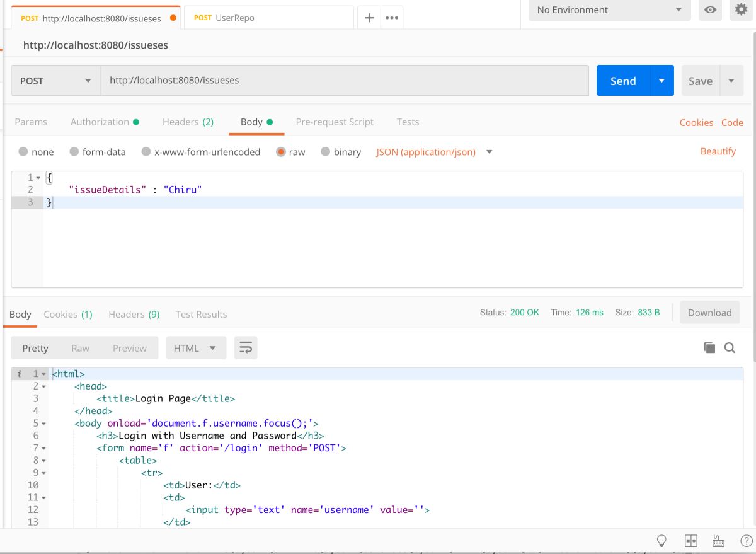
Task: Collapse the td tag at response line 11
Action: click(x=43, y=498)
